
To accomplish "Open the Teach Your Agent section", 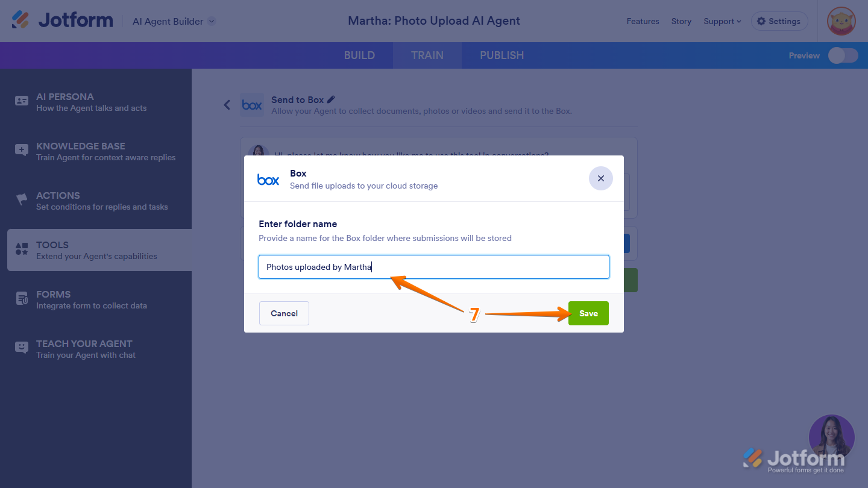I will pyautogui.click(x=99, y=349).
